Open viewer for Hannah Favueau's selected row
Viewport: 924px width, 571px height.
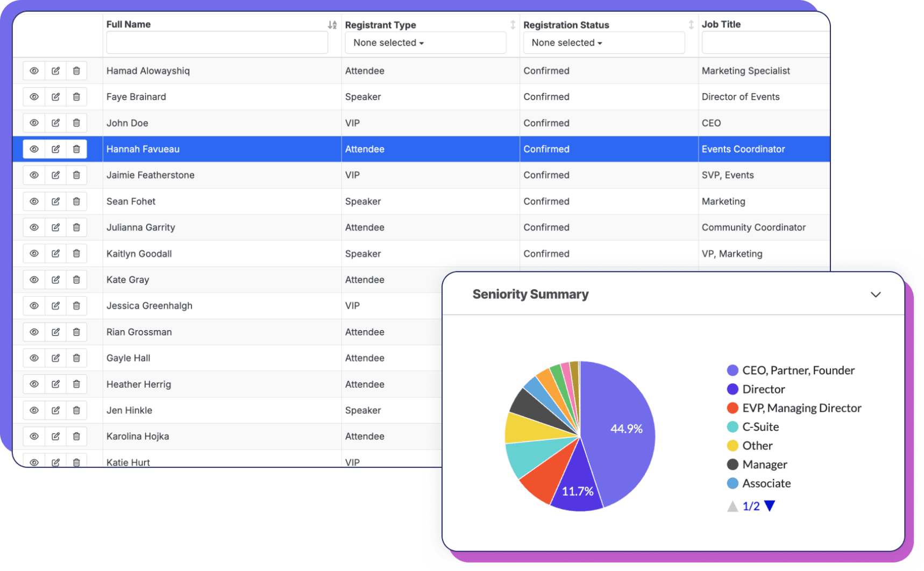(34, 149)
